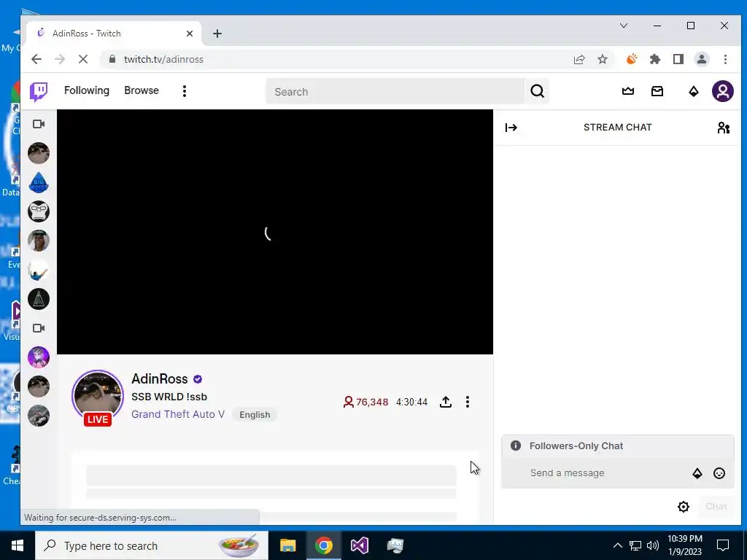The width and height of the screenshot is (747, 560).
Task: Open the black triangle avatar channel
Action: point(39,299)
